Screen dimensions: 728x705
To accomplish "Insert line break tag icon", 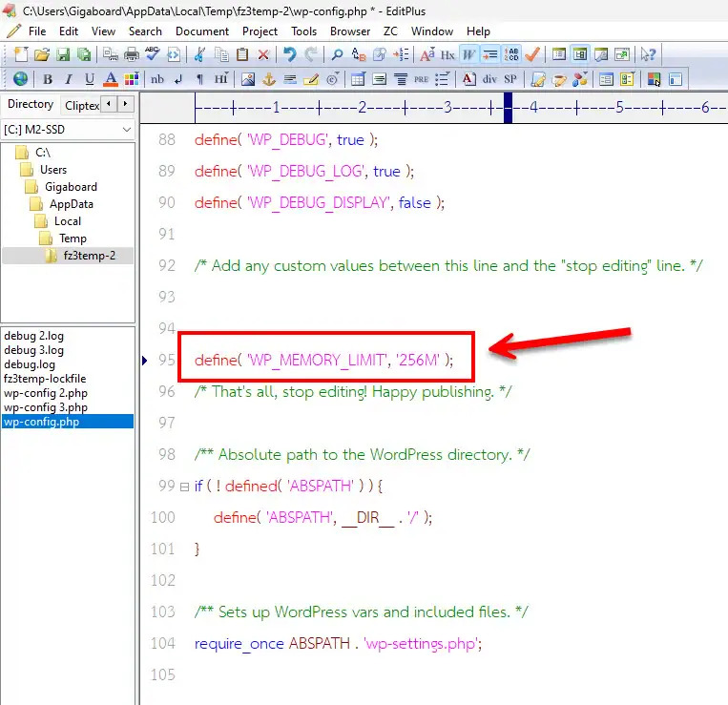I will point(178,79).
